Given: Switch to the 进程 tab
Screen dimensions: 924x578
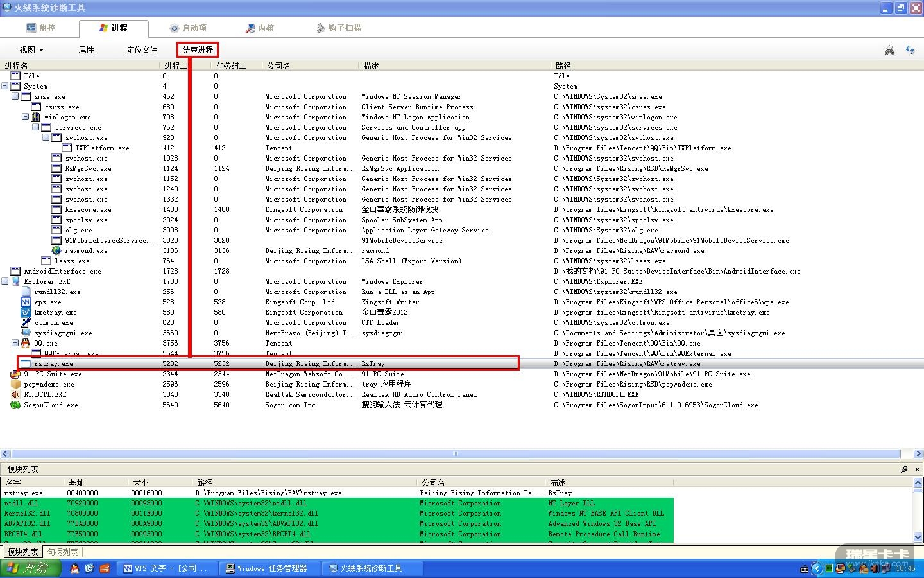Looking at the screenshot, I should click(x=114, y=28).
